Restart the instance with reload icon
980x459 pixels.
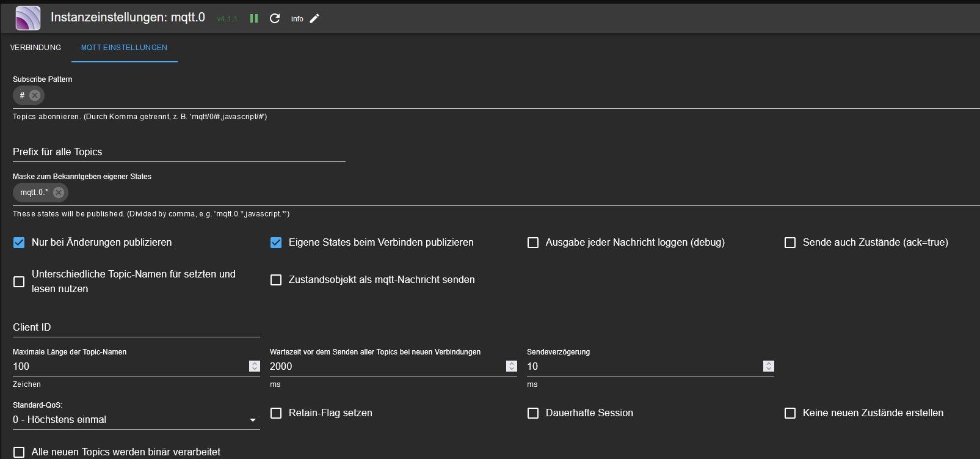(x=275, y=18)
